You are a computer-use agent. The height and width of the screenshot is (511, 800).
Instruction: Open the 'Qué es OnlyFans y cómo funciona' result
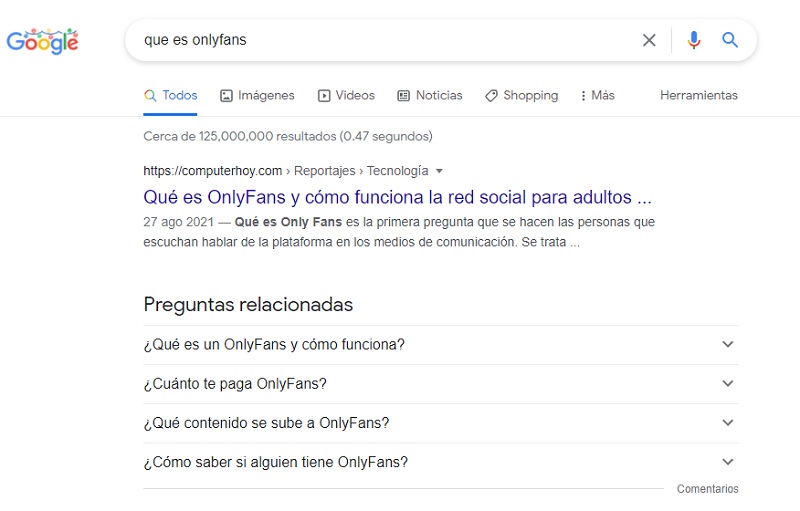tap(397, 197)
